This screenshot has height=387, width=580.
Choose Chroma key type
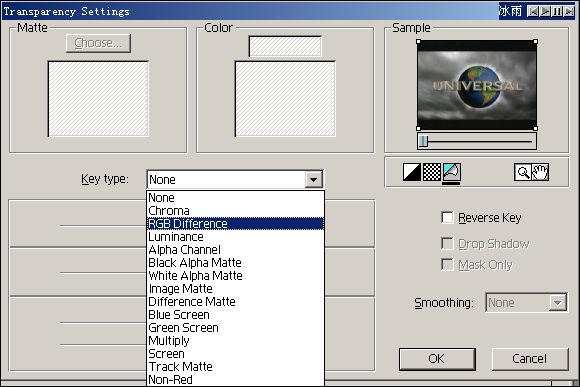point(235,211)
